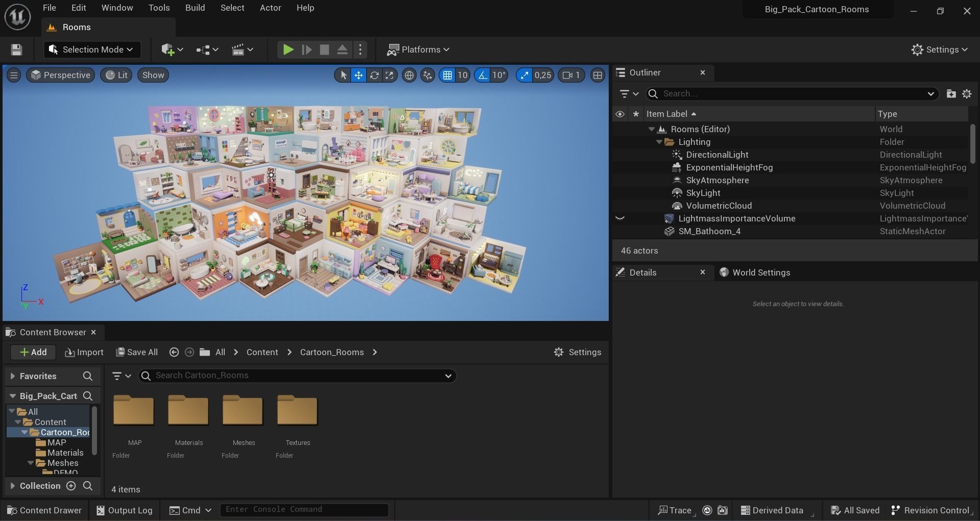Open the Cinematics clapperboard menu
Viewport: 980px width, 521px height.
(x=242, y=49)
